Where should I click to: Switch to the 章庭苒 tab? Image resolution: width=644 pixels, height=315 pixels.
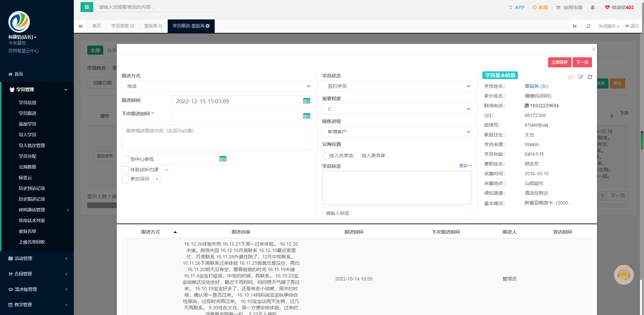pyautogui.click(x=153, y=26)
